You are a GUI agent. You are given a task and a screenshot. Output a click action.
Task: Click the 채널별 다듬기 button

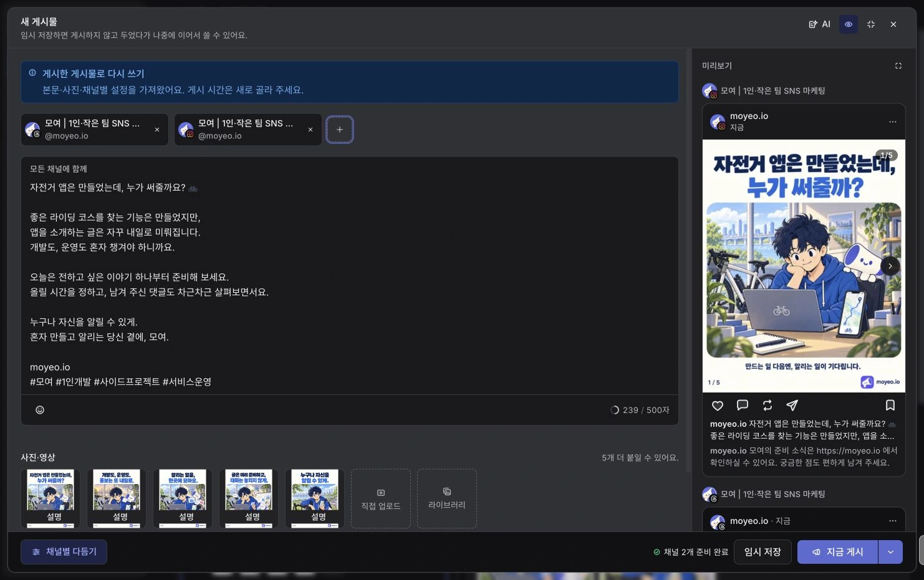(x=64, y=552)
